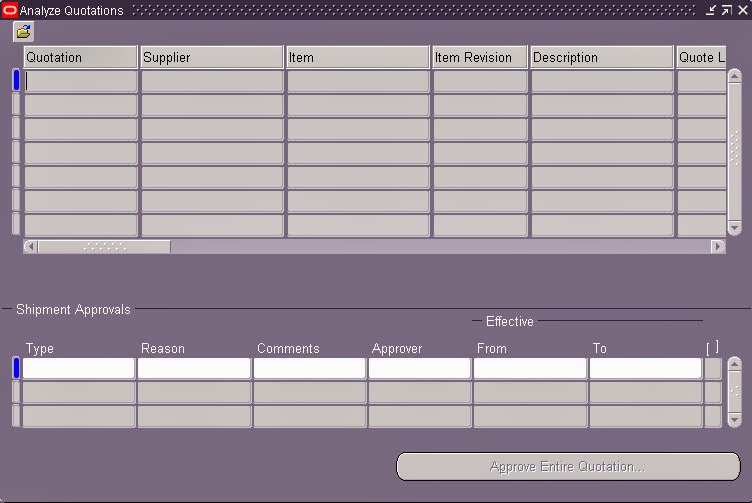Open the folder tools icon
Viewport: 752px width, 503px height.
pyautogui.click(x=23, y=32)
